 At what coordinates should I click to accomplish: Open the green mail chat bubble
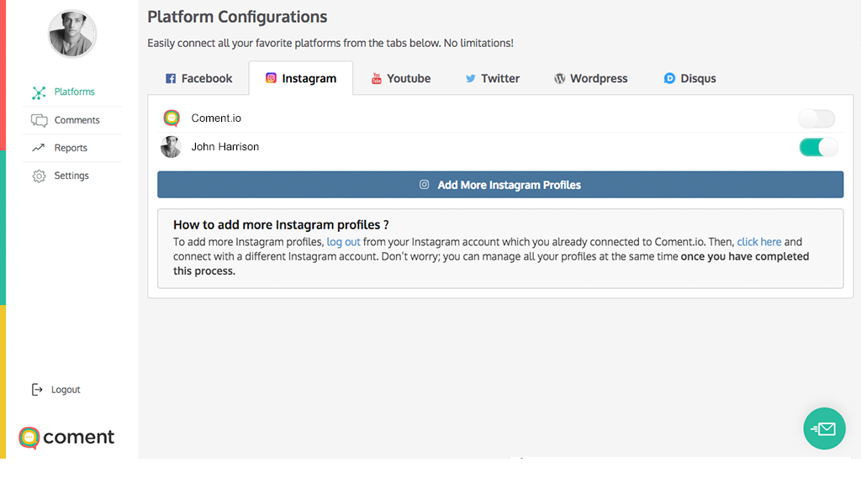(x=824, y=428)
